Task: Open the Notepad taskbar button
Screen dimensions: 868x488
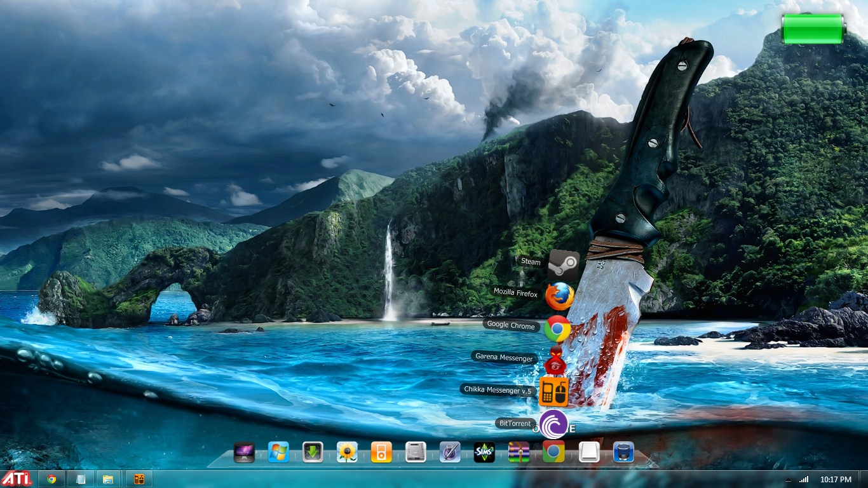Action: click(81, 479)
